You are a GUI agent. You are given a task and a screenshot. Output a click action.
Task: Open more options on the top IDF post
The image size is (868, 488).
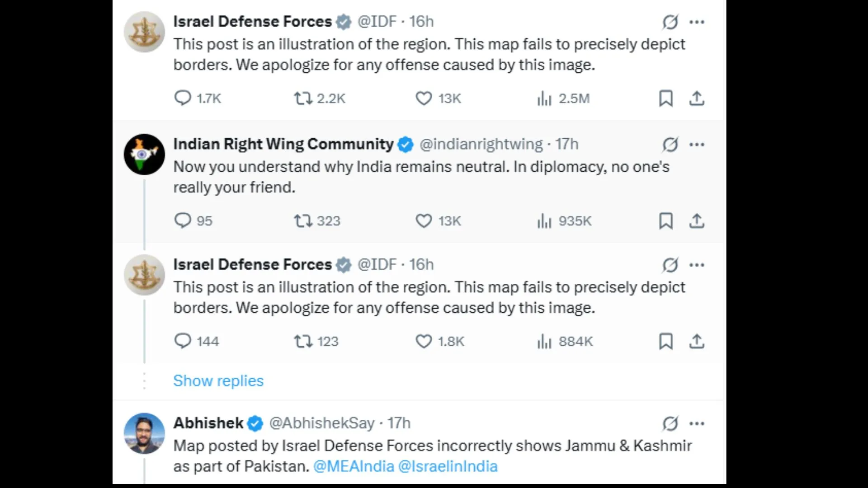click(x=697, y=22)
